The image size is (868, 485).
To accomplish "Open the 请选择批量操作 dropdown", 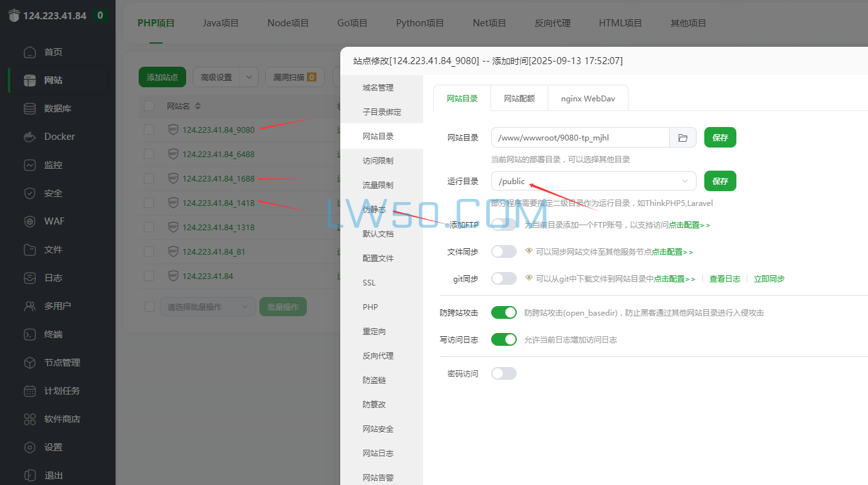I will click(207, 307).
